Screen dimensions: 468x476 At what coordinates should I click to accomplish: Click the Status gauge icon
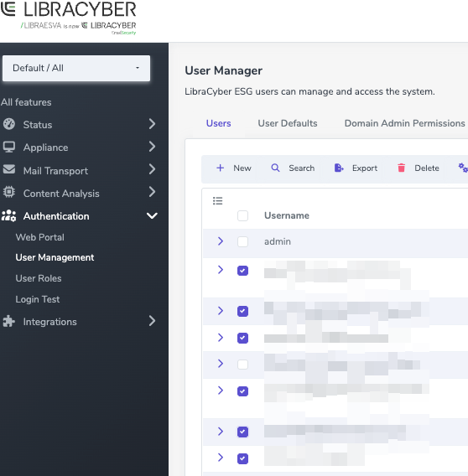click(9, 124)
